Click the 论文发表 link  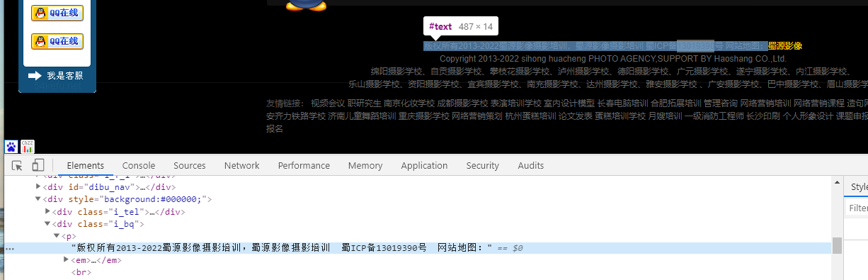pyautogui.click(x=576, y=116)
